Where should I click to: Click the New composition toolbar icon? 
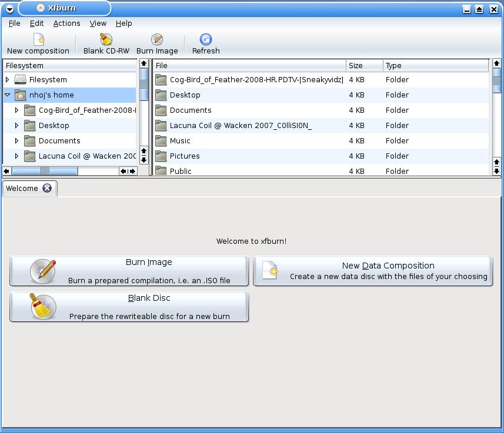(x=38, y=39)
